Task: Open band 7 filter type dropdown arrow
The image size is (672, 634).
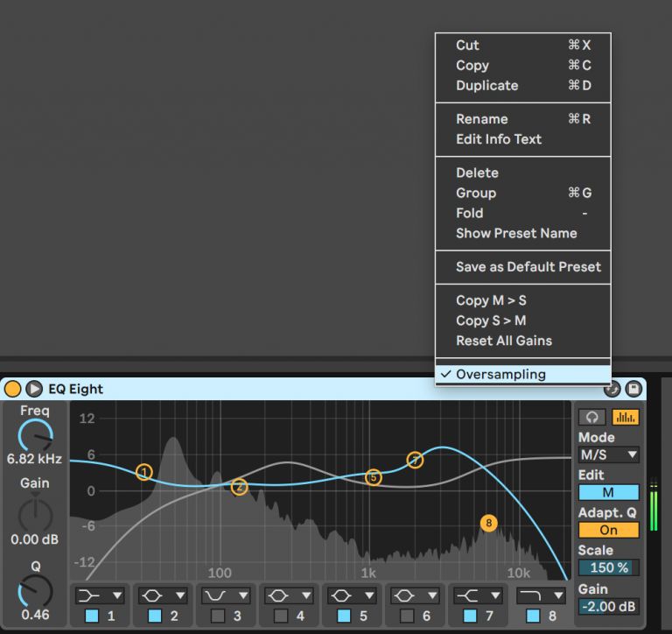Action: [x=495, y=595]
